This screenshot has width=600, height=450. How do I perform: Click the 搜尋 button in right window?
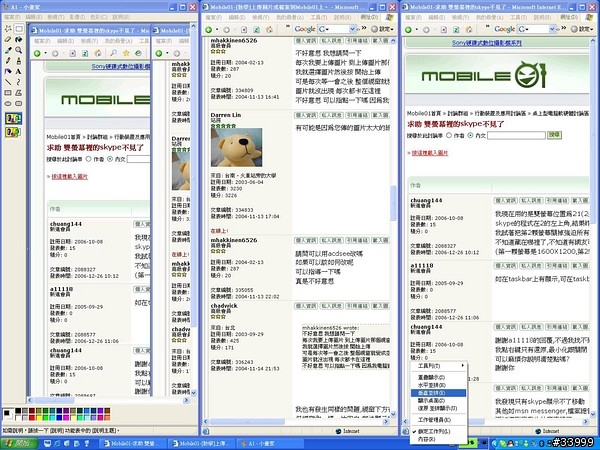[x=554, y=135]
